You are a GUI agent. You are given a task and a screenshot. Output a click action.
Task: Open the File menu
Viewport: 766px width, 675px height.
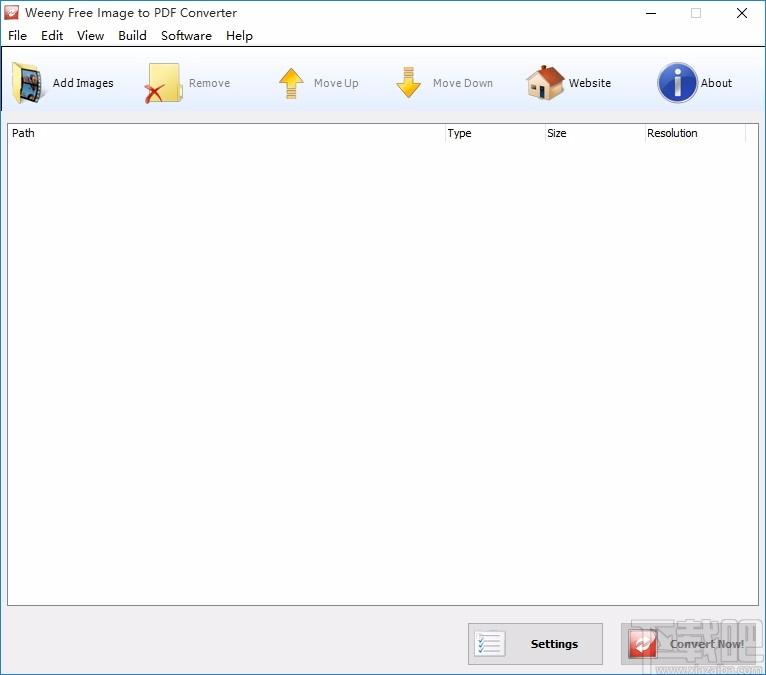(x=18, y=36)
